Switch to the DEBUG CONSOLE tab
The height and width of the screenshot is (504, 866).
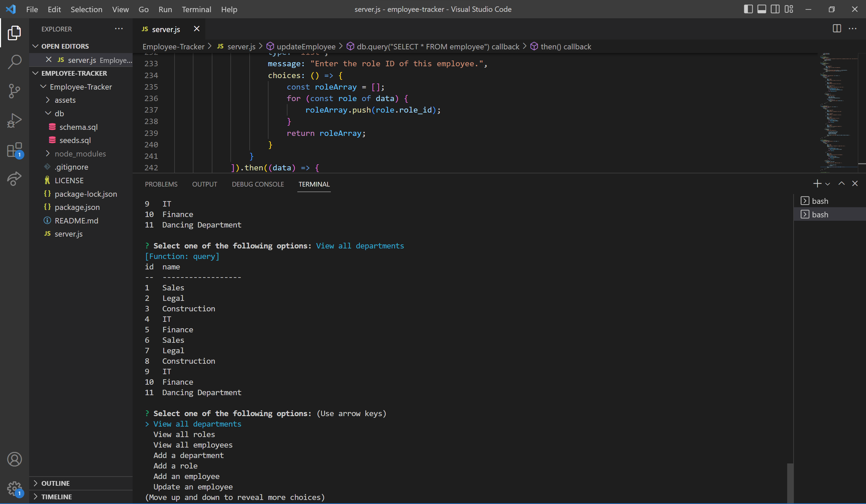(x=257, y=184)
